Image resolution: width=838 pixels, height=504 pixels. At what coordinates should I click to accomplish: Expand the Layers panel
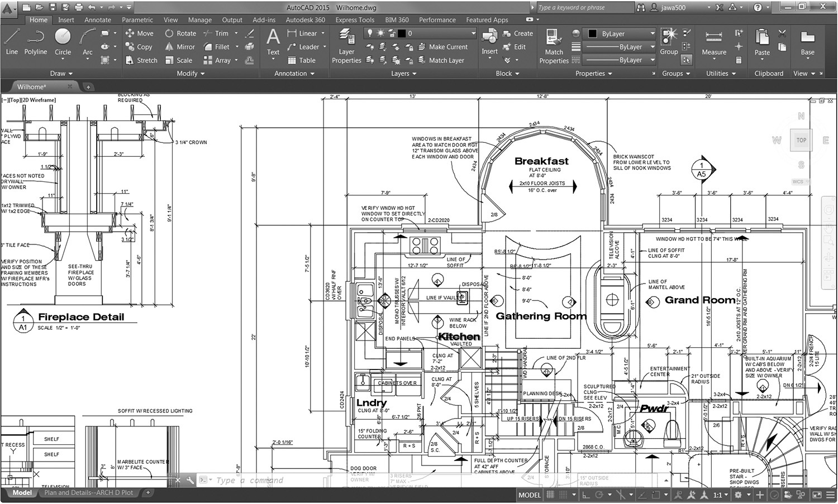[403, 74]
